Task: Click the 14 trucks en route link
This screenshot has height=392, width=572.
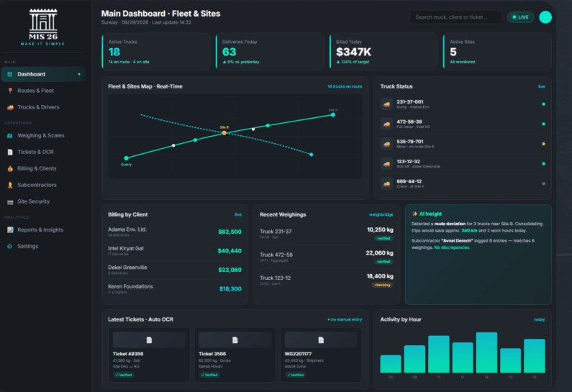Action: point(345,87)
